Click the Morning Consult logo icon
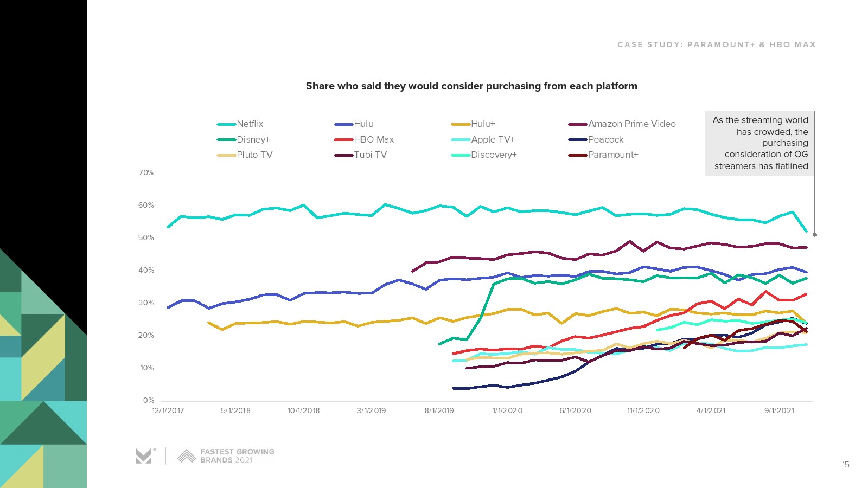868x488 pixels. [x=144, y=456]
